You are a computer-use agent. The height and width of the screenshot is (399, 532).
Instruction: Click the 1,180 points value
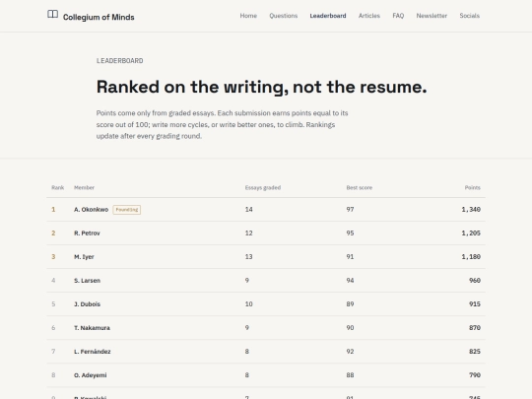[x=471, y=257]
